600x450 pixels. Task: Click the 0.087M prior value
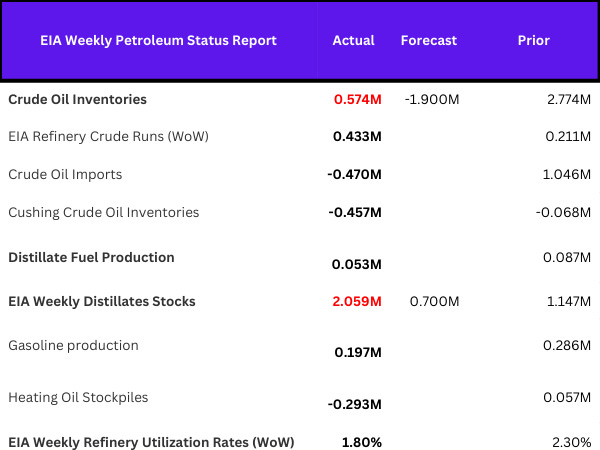[567, 258]
